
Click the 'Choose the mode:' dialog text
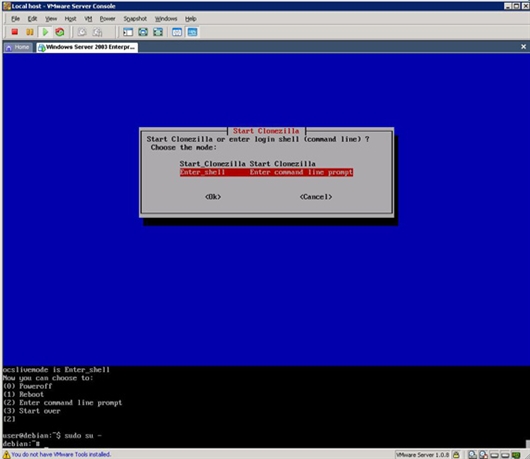point(184,147)
